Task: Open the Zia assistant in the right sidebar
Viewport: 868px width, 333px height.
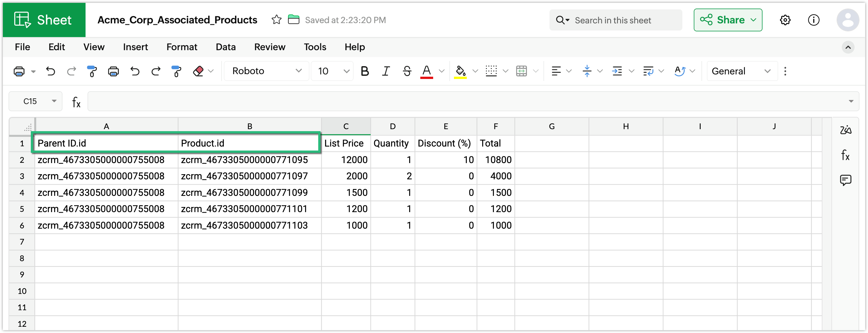Action: [x=845, y=130]
